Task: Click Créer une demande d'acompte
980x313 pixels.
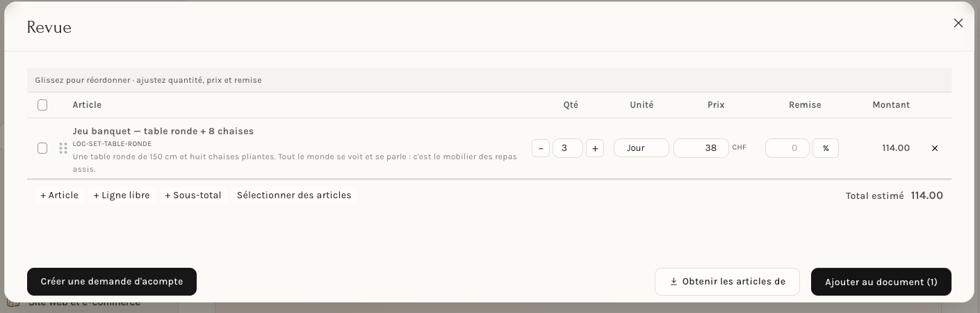Action: point(112,282)
